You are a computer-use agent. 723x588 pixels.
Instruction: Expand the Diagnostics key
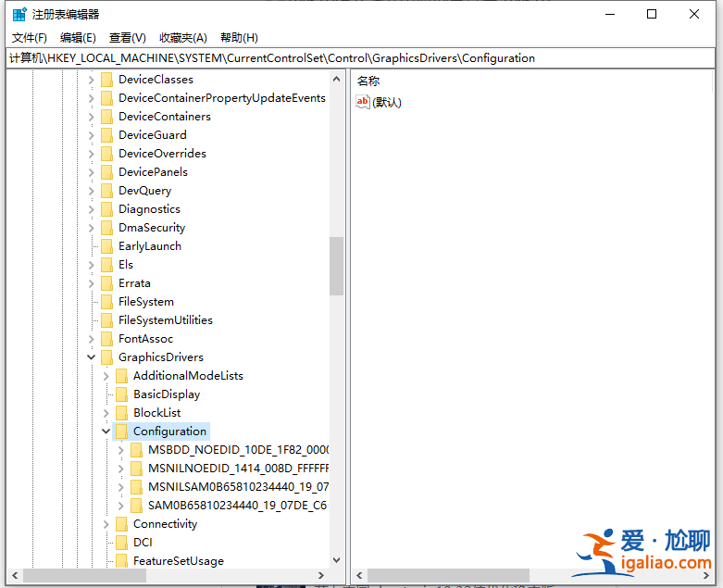(x=92, y=209)
